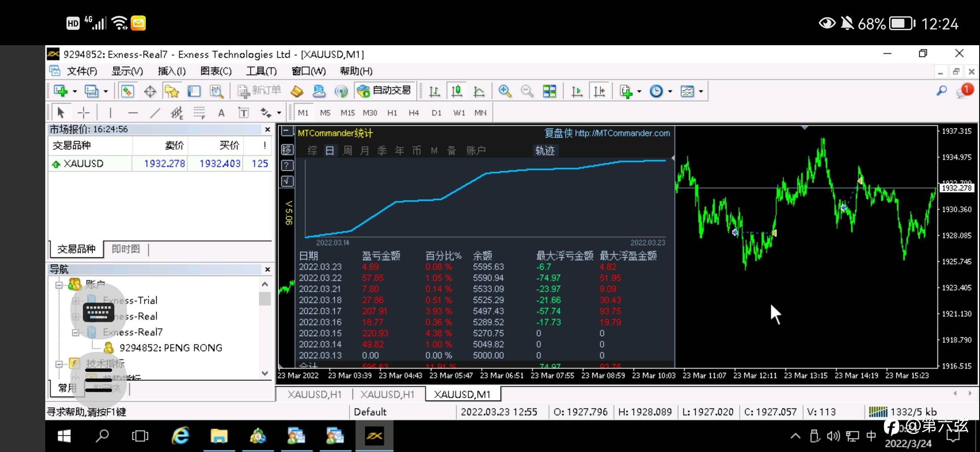Toggle the Chart Shift button

[599, 91]
